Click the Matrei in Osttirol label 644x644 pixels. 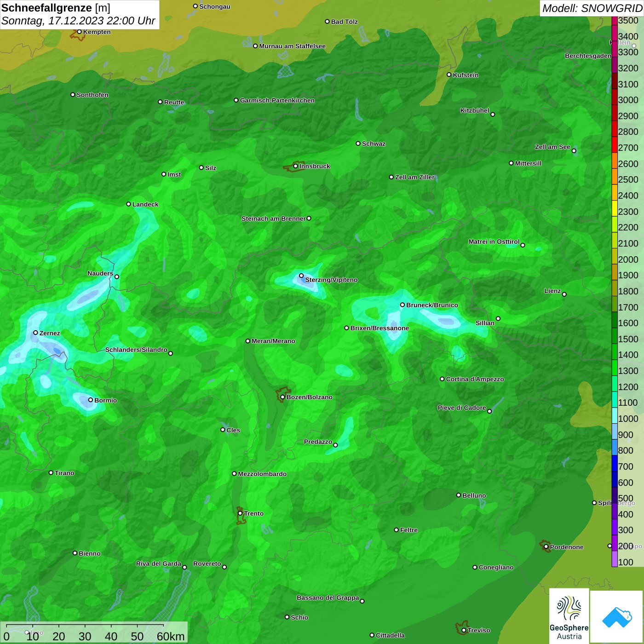pyautogui.click(x=494, y=241)
